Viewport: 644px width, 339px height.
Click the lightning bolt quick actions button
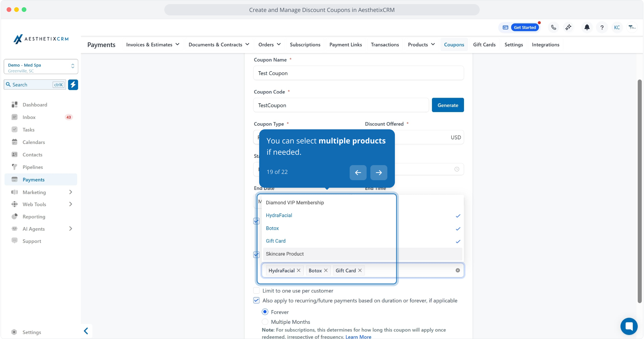[73, 84]
